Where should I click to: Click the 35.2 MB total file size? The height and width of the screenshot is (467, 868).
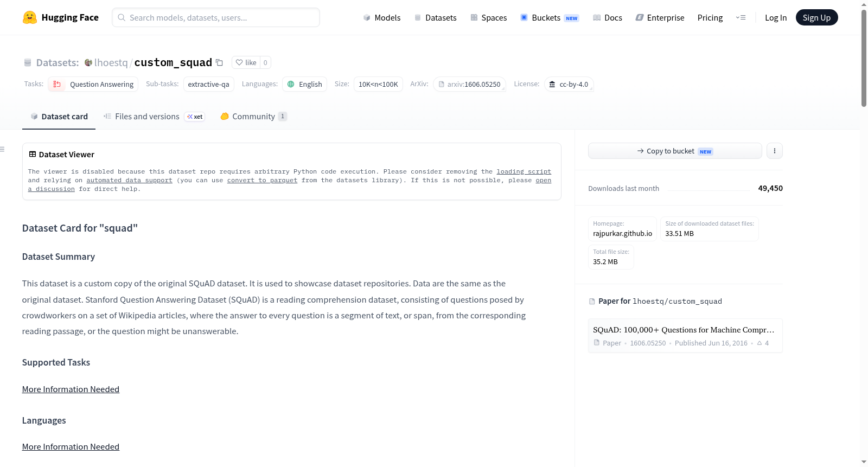605,261
